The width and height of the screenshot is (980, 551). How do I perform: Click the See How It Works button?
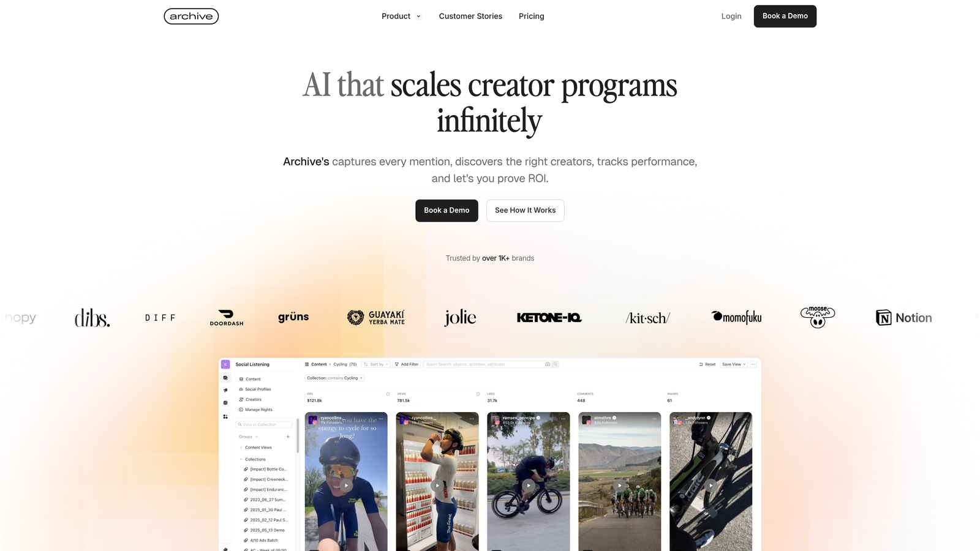(x=525, y=211)
